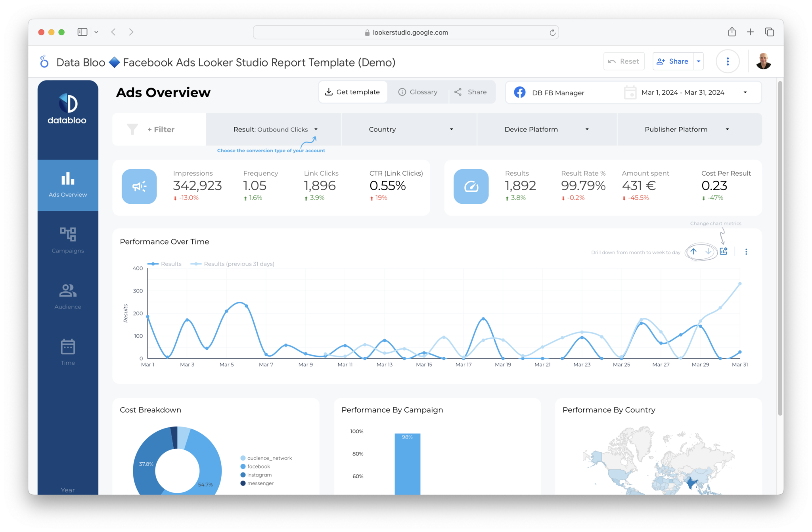The width and height of the screenshot is (812, 532).
Task: Open the Share dropdown arrow in header
Action: 699,61
